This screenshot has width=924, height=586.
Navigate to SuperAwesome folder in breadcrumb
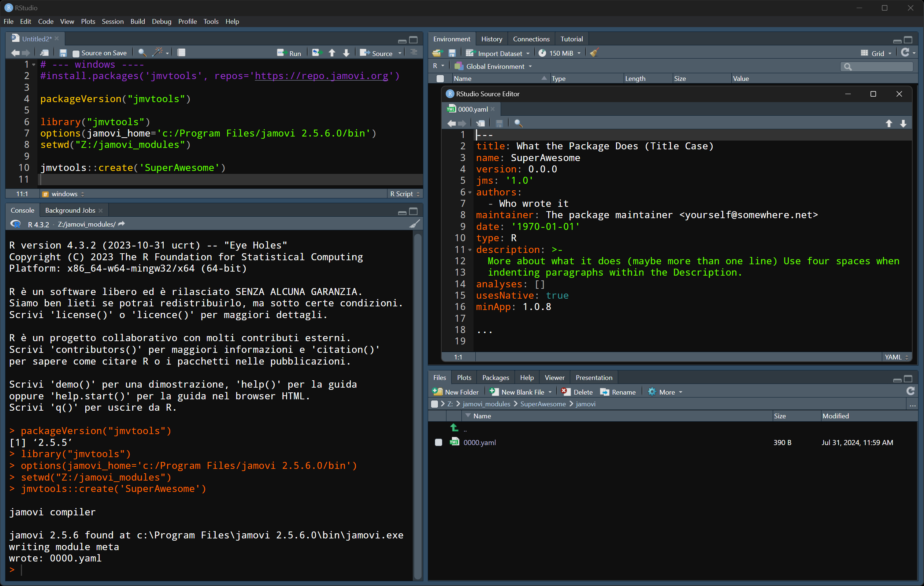click(543, 404)
